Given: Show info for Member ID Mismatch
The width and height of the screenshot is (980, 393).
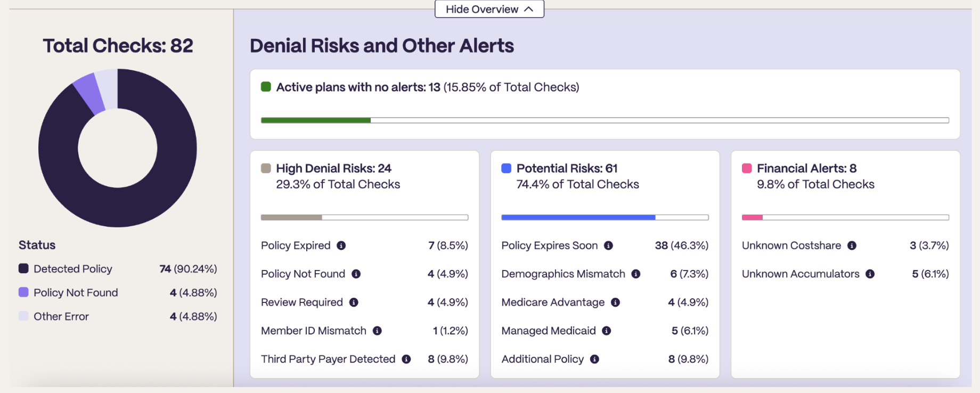Looking at the screenshot, I should pyautogui.click(x=377, y=331).
